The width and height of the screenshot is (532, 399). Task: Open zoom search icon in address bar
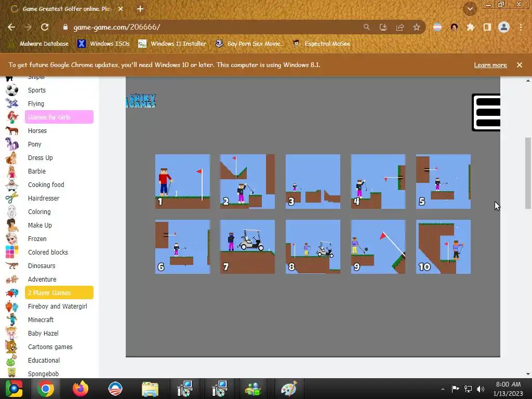[366, 27]
